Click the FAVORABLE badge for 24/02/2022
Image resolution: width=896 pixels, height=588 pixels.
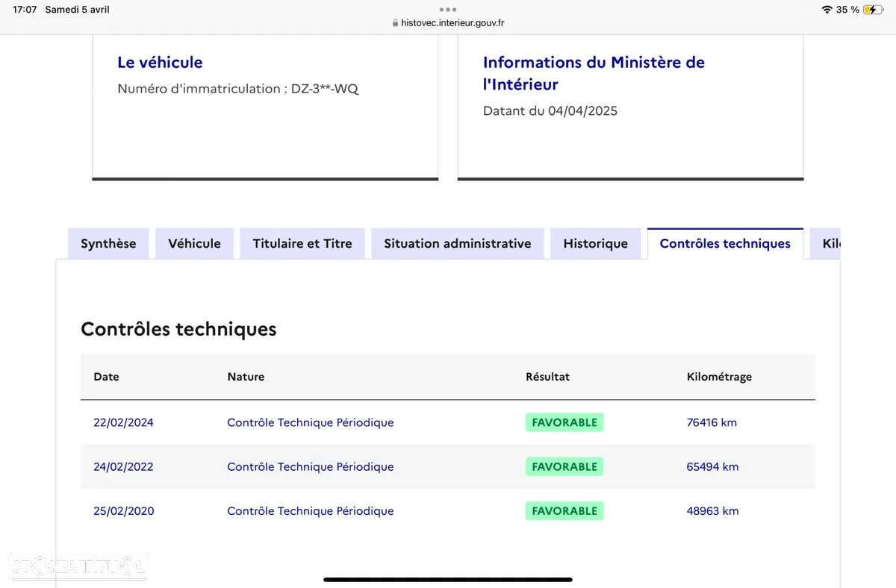(x=564, y=466)
